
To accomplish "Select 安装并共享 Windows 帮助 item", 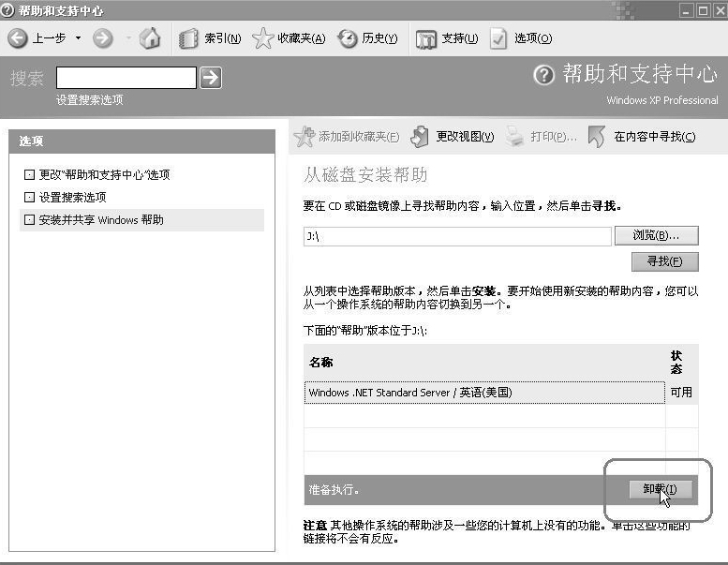I will (x=100, y=220).
